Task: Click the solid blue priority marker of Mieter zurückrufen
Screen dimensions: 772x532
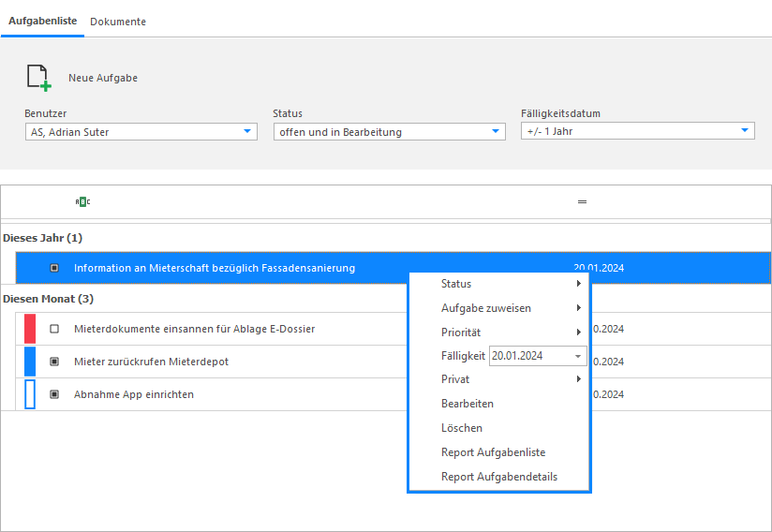Action: [30, 362]
